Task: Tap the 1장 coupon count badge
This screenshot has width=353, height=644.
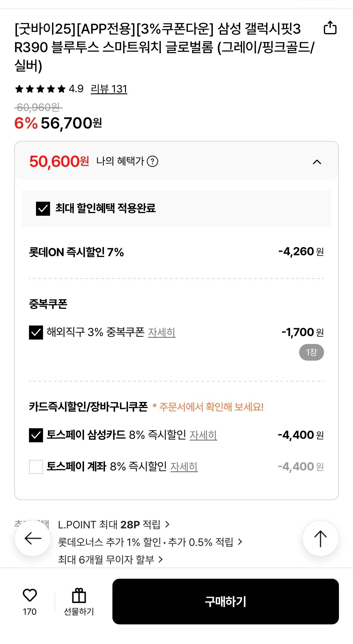Action: pos(311,352)
